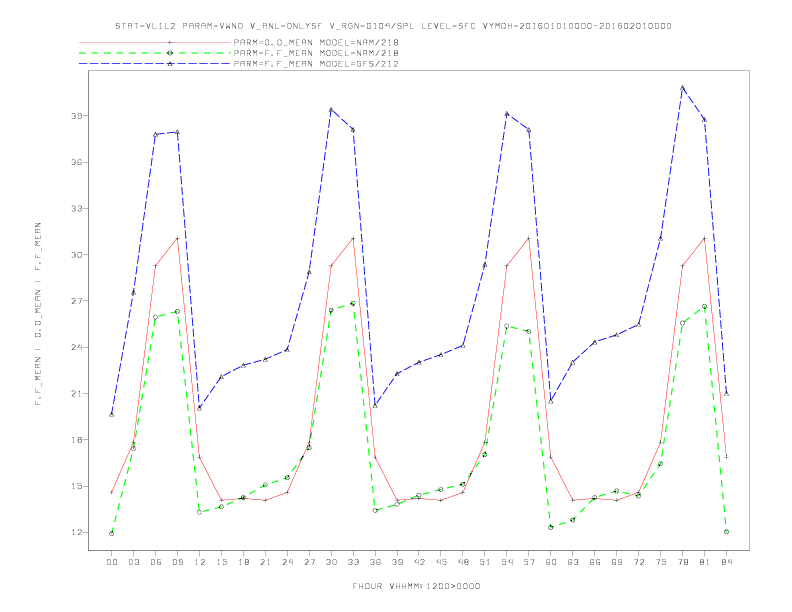Click the x-axis label FHOUR VHHMM
Image resolution: width=792 pixels, height=612 pixels.
(x=416, y=586)
